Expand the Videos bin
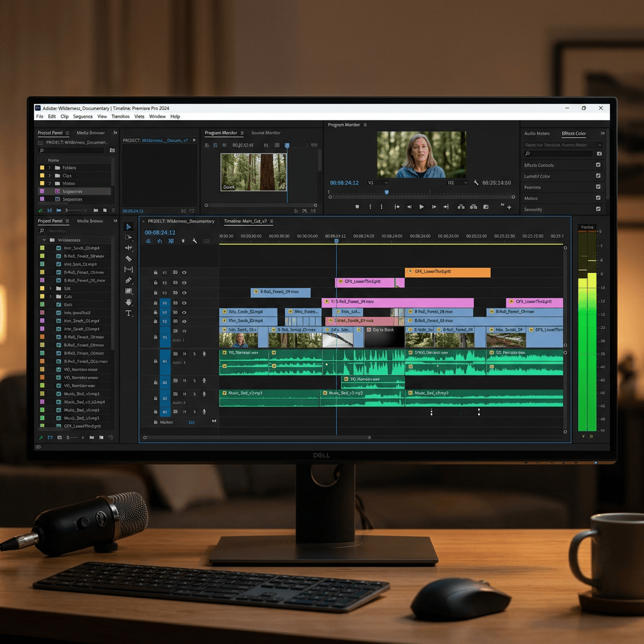This screenshot has width=644, height=644. [50, 183]
